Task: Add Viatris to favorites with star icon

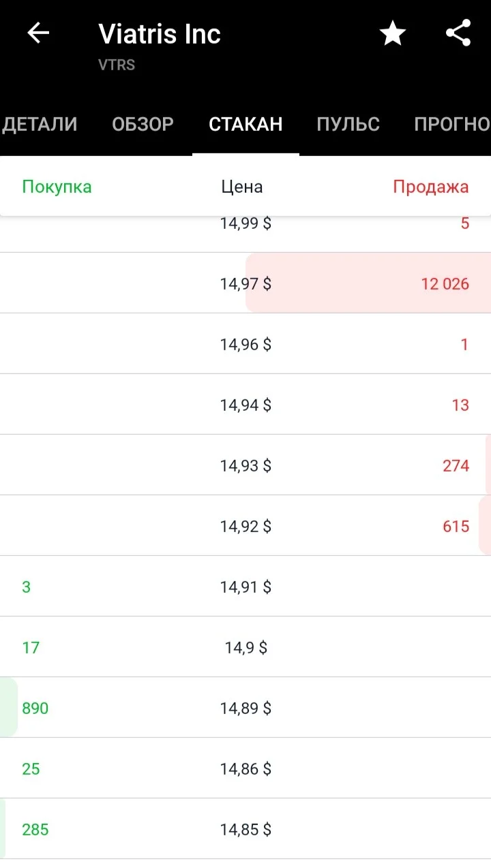Action: click(393, 33)
